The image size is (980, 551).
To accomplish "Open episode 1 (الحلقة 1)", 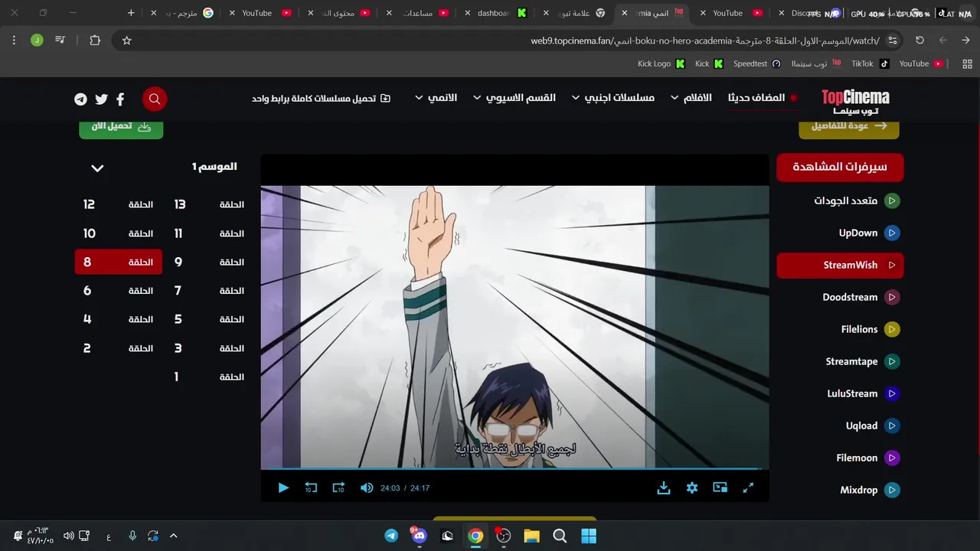I will [x=209, y=377].
